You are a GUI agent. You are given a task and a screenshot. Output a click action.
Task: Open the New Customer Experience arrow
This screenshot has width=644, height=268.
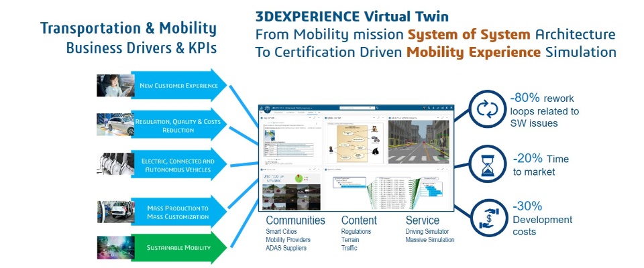coord(178,85)
